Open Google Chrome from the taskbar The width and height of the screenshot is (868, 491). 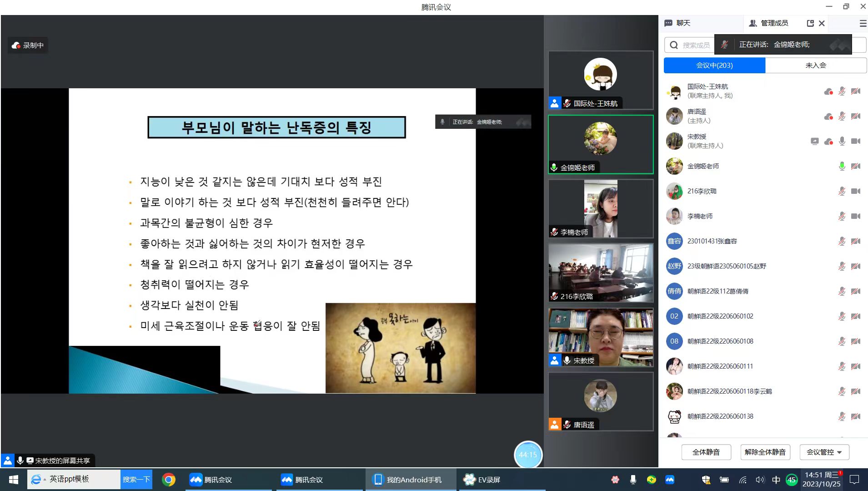[x=169, y=480]
